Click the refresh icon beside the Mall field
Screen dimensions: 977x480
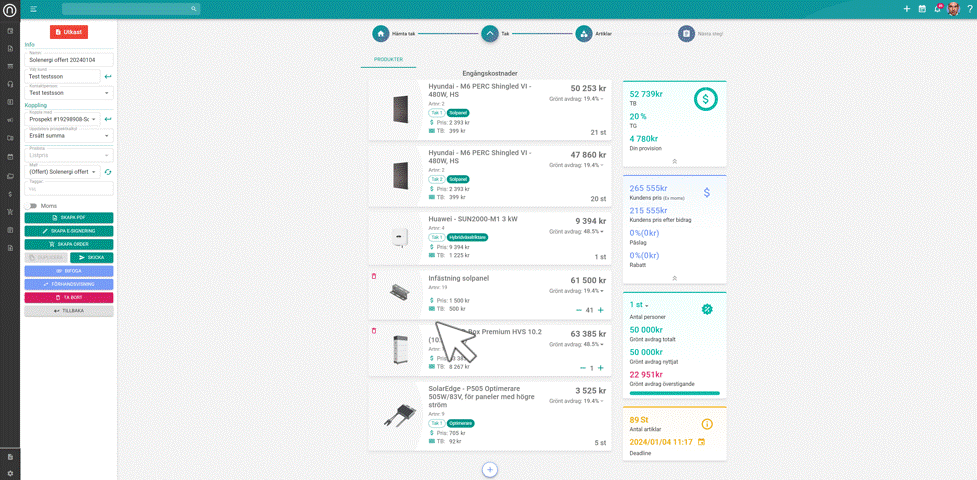pyautogui.click(x=108, y=171)
